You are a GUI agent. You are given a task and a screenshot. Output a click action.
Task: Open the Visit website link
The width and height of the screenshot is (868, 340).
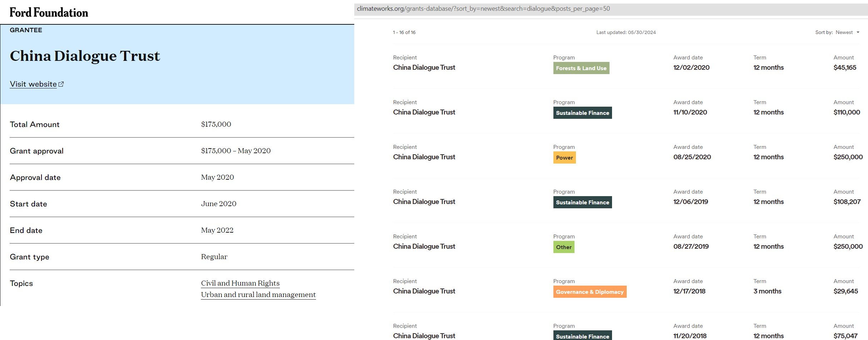pyautogui.click(x=33, y=84)
